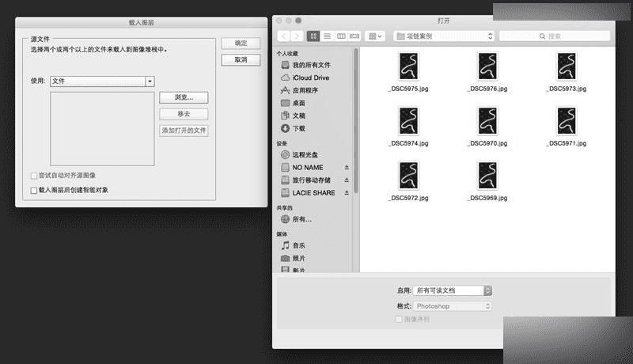Enable 尝试自动对齐源图像 checkbox
The width and height of the screenshot is (633, 364).
point(34,176)
